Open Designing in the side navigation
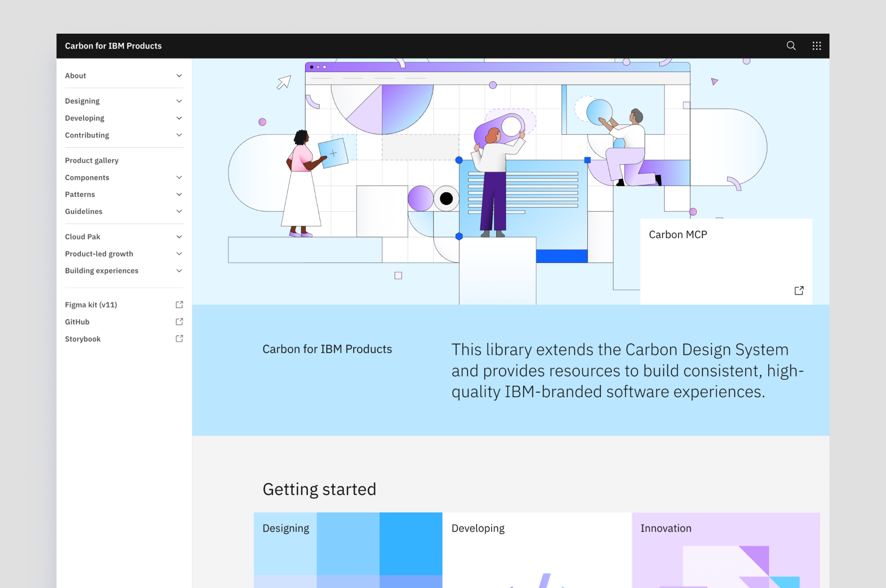Screen dimensions: 886x588 pos(124,101)
